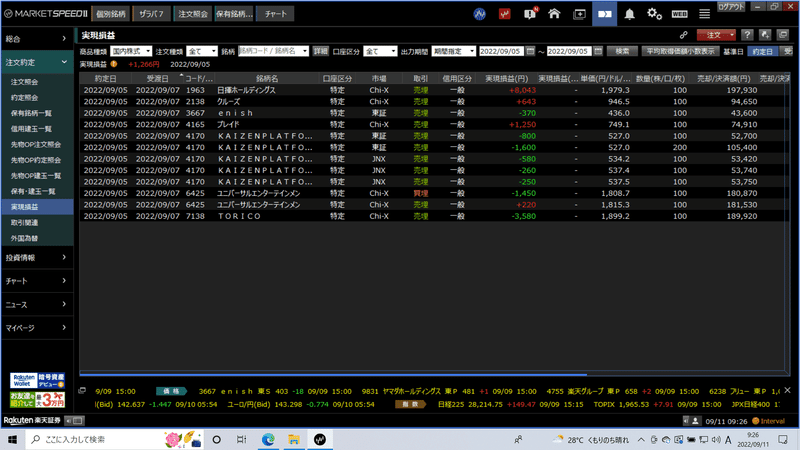Collapse the 注文約定 sidebar section
800x450 pixels.
[36, 62]
